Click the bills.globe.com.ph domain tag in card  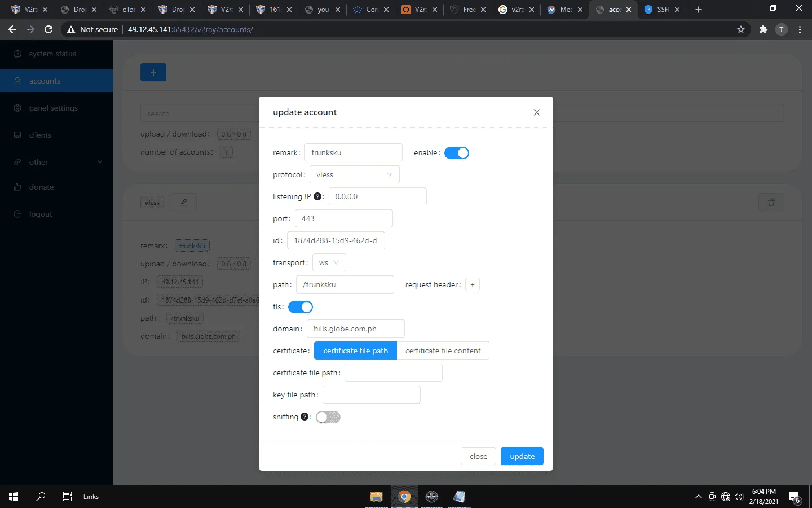pos(208,336)
